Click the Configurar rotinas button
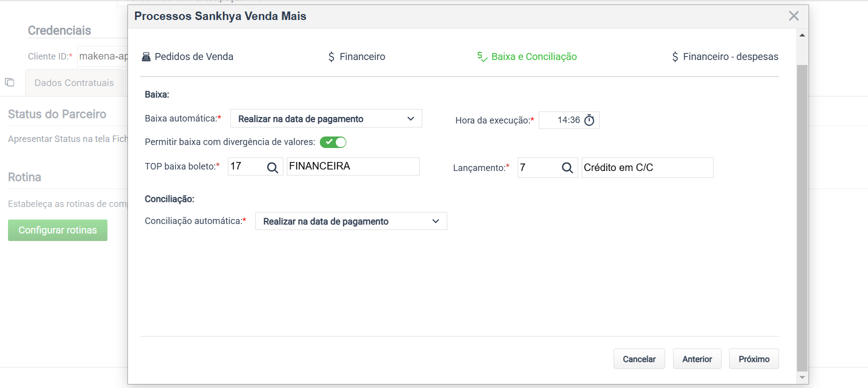The image size is (868, 388). coord(57,230)
